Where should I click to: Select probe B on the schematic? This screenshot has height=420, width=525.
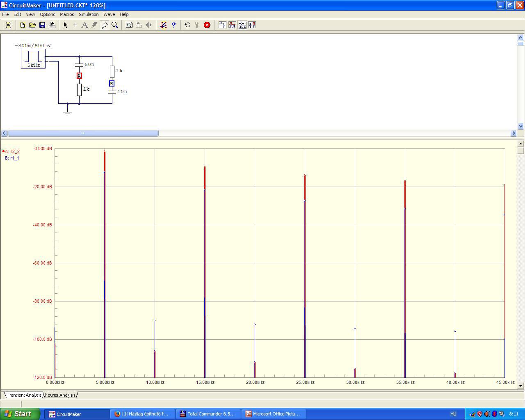112,83
